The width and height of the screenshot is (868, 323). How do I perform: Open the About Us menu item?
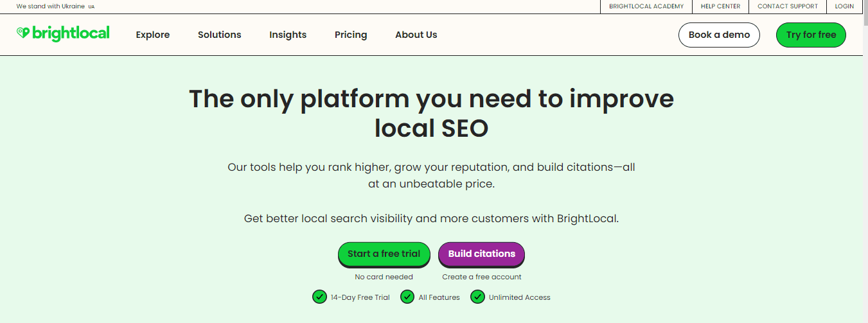coord(416,35)
